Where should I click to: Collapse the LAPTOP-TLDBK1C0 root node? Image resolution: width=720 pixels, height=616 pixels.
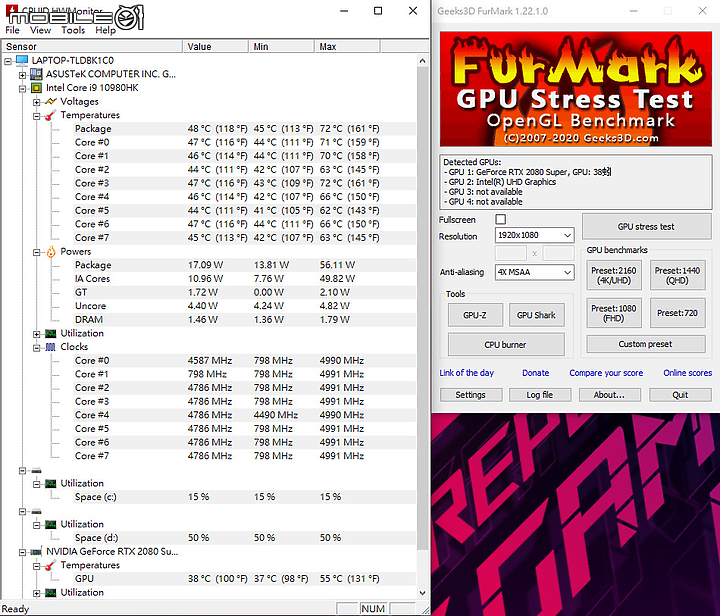pos(8,61)
